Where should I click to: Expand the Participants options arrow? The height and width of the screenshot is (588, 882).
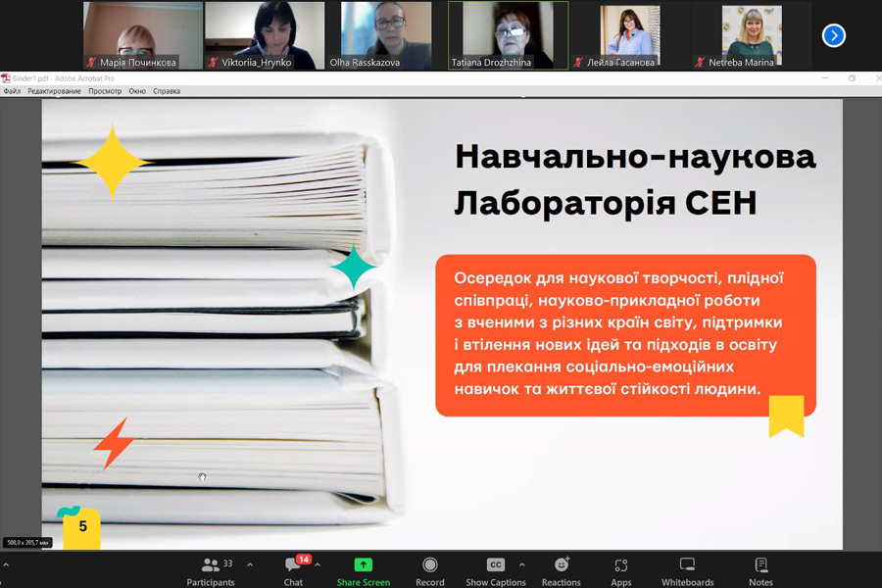pos(250,564)
